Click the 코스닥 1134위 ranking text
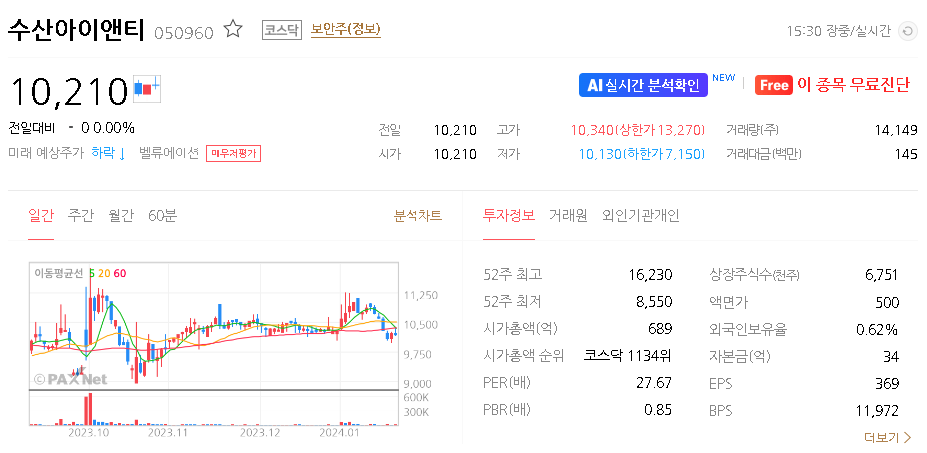The image size is (927, 453). click(x=628, y=356)
